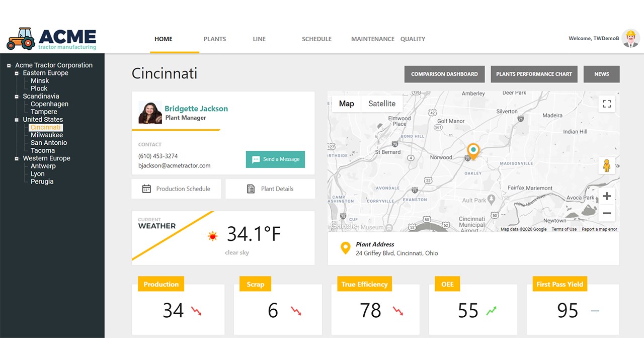
Task: Zoom out on the map
Action: [x=607, y=213]
